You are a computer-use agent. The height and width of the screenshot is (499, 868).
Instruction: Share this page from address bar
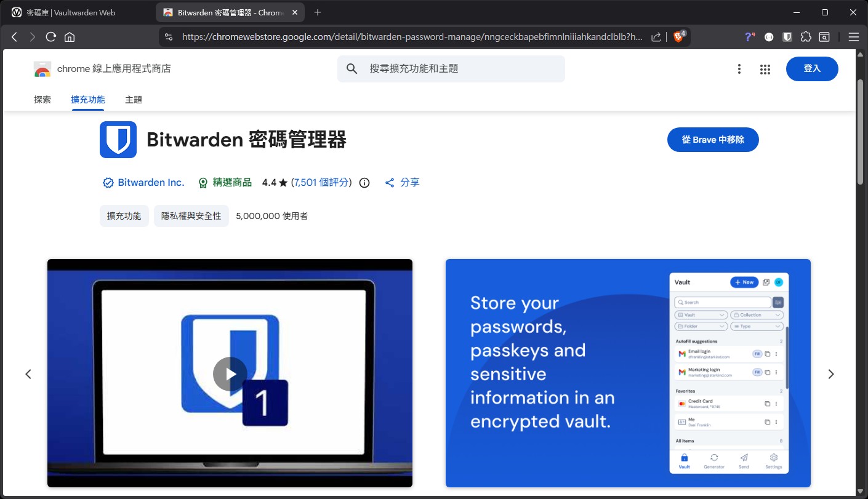(656, 37)
